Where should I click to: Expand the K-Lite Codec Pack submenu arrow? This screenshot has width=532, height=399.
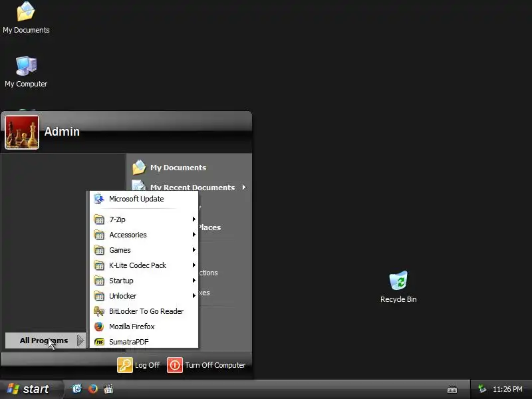tap(194, 265)
